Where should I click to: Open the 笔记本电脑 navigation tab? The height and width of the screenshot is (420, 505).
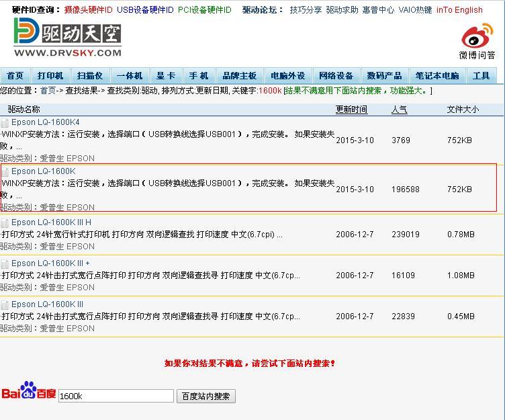point(437,76)
